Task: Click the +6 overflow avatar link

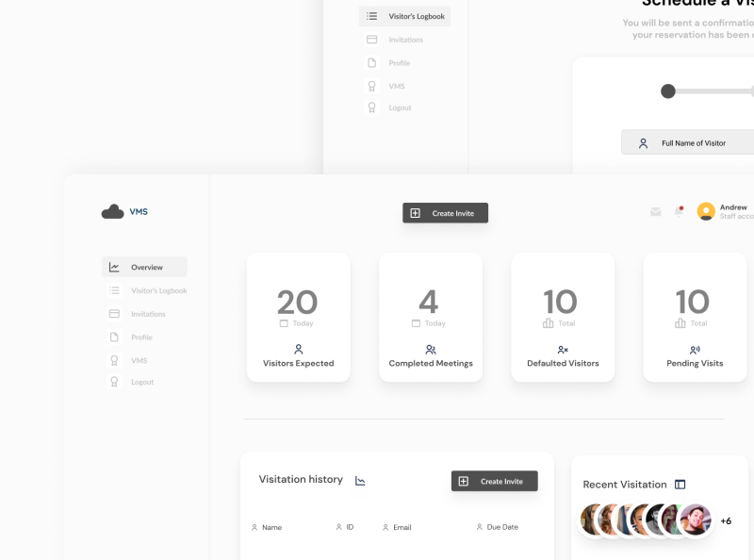Action: coord(725,519)
